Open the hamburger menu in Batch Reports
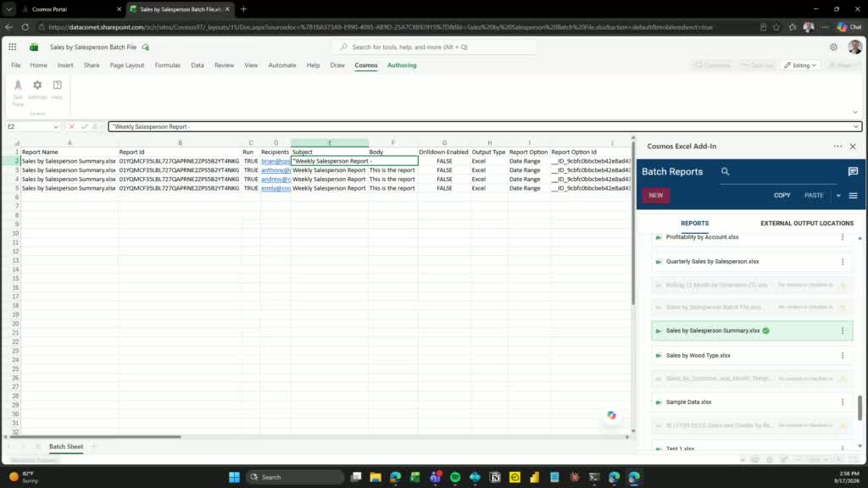Viewport: 868px width, 488px height. pyautogui.click(x=853, y=196)
